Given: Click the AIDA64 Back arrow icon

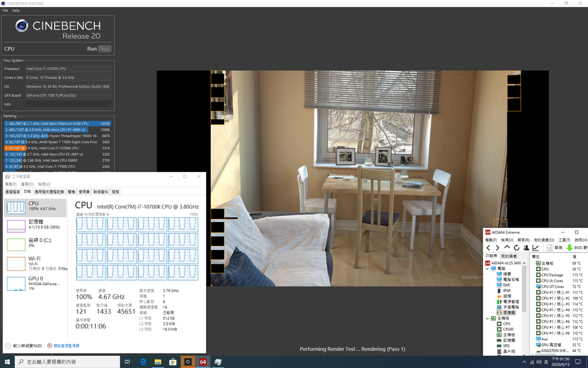Looking at the screenshot, I should click(x=488, y=247).
